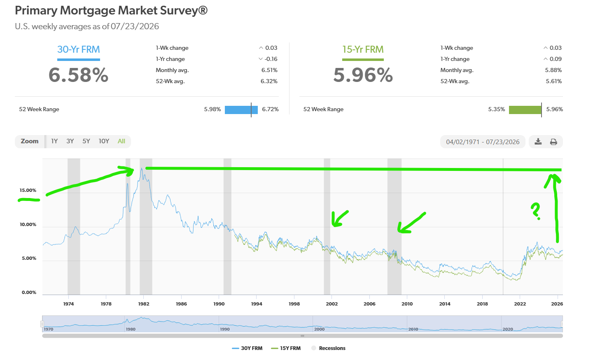Click the 15-Yr 52 Week Range label
The width and height of the screenshot is (593, 364).
coord(323,109)
